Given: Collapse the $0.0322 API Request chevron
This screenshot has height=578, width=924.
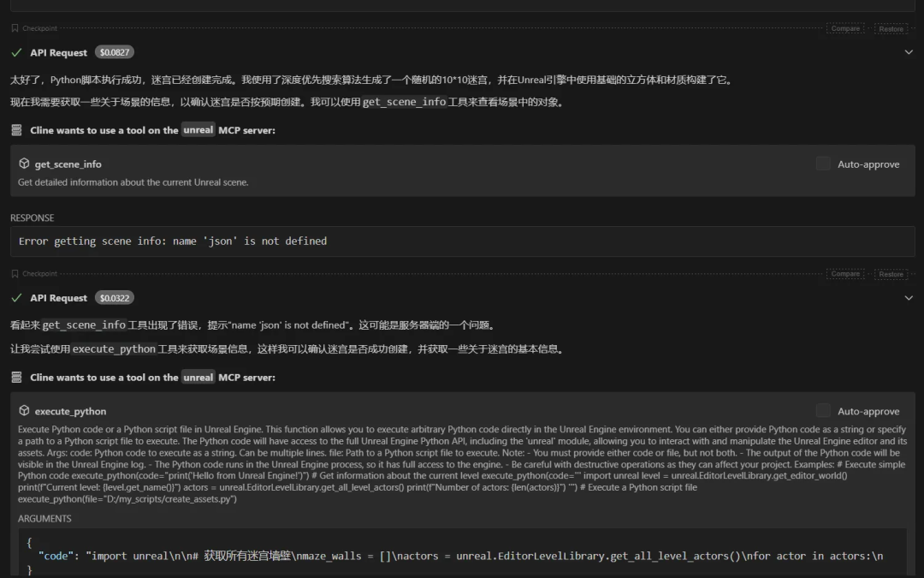Looking at the screenshot, I should [x=909, y=297].
